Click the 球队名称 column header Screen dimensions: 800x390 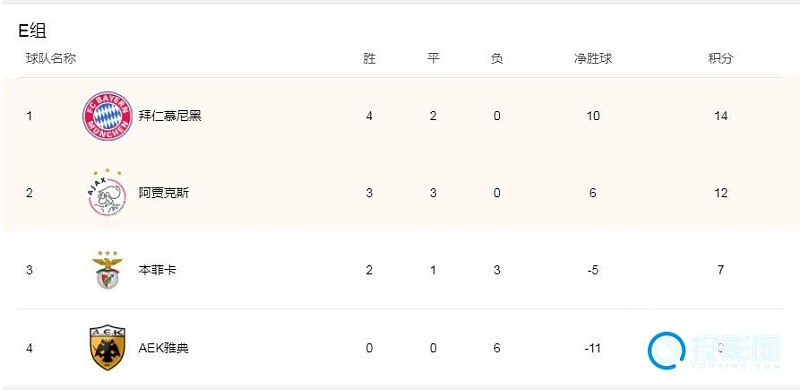pyautogui.click(x=51, y=59)
